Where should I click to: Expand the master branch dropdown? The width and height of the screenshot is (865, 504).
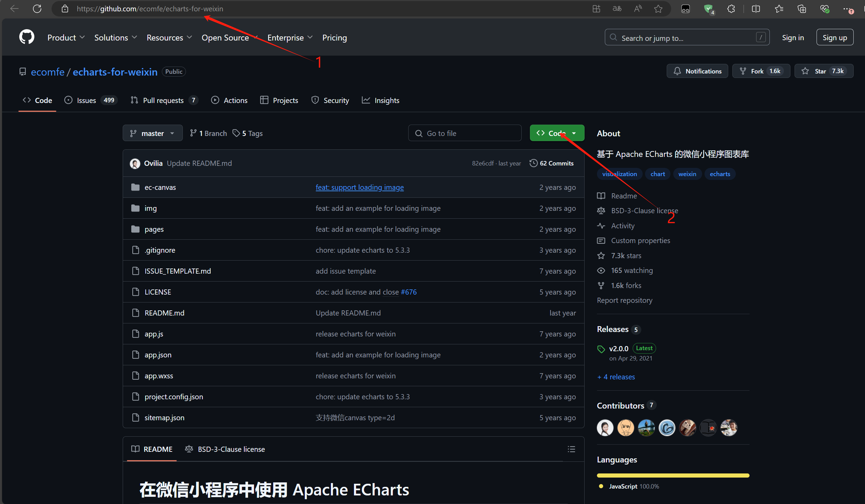pos(152,133)
